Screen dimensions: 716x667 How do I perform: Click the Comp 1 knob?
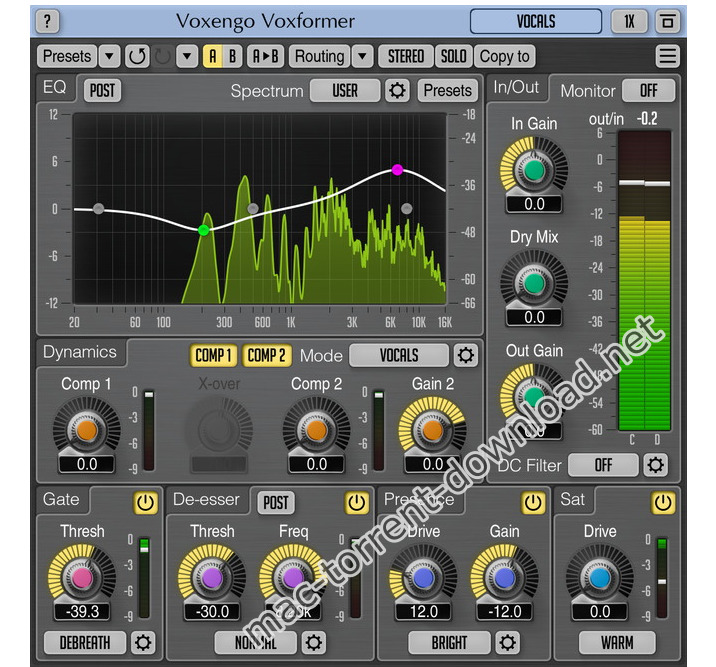point(87,430)
